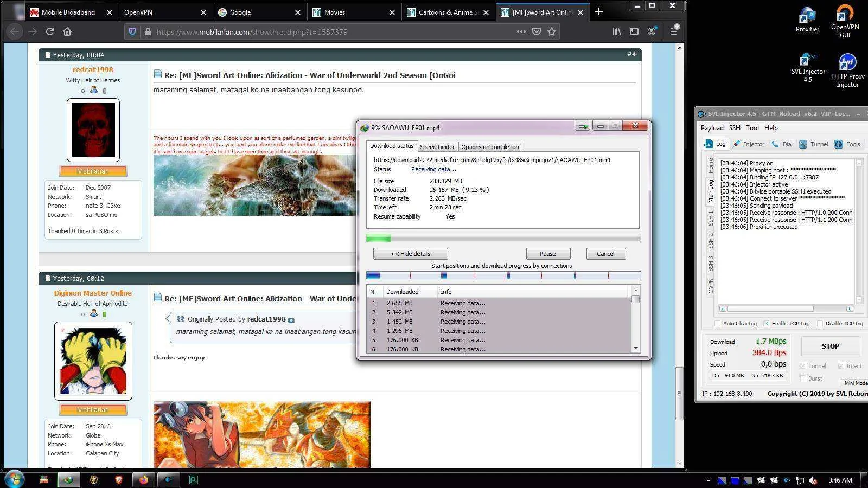This screenshot has height=488, width=868.
Task: Switch to Dial tab
Action: (x=782, y=144)
